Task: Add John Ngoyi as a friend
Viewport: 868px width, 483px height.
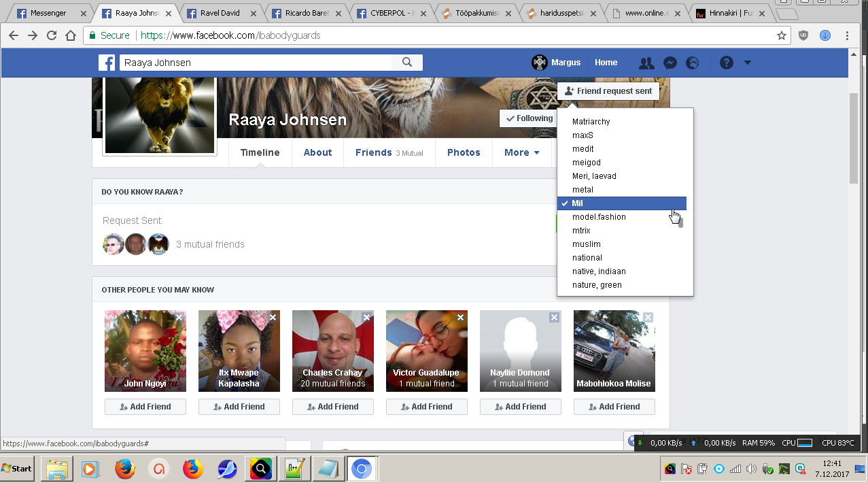Action: point(145,407)
